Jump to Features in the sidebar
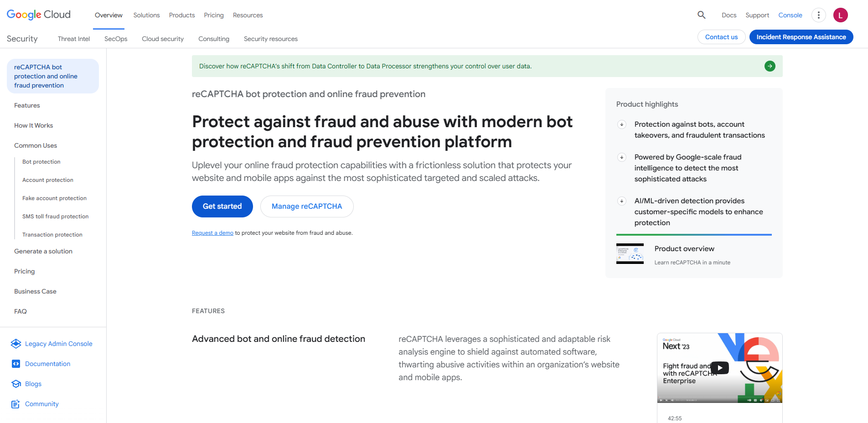Image resolution: width=868 pixels, height=423 pixels. 27,105
